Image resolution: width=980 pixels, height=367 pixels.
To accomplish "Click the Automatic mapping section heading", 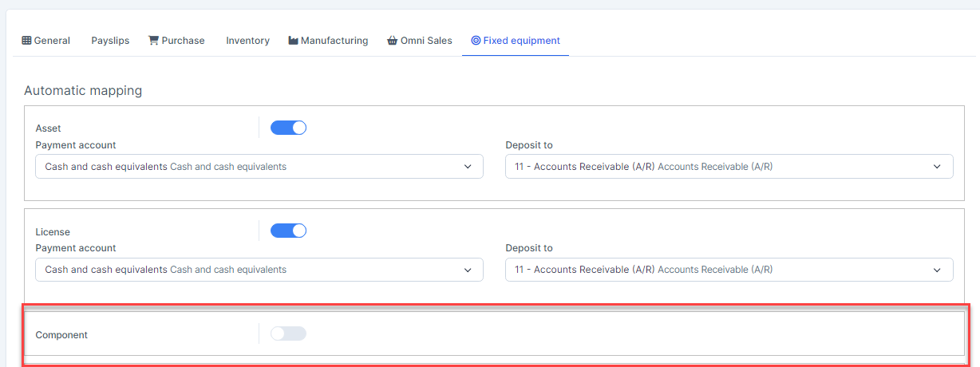I will click(83, 91).
